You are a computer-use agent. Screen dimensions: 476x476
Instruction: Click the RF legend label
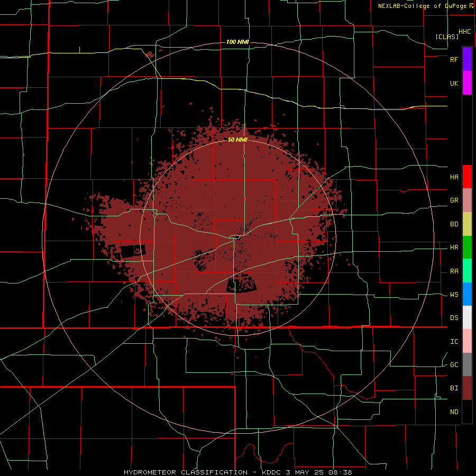(454, 59)
